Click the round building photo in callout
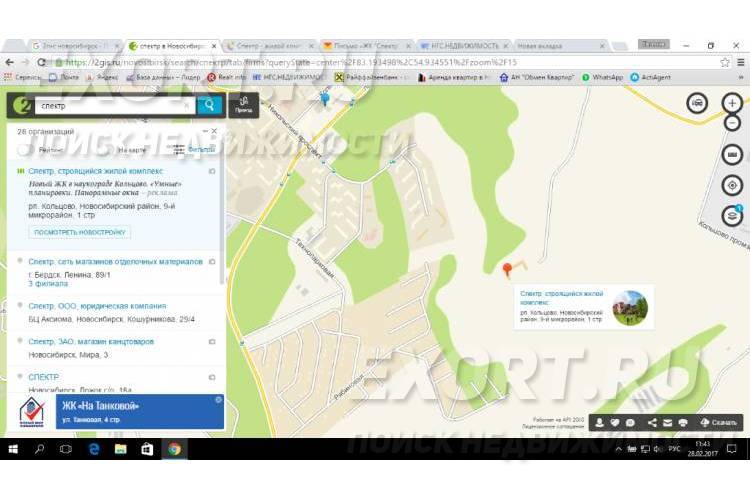The height and width of the screenshot is (500, 750). (x=630, y=308)
